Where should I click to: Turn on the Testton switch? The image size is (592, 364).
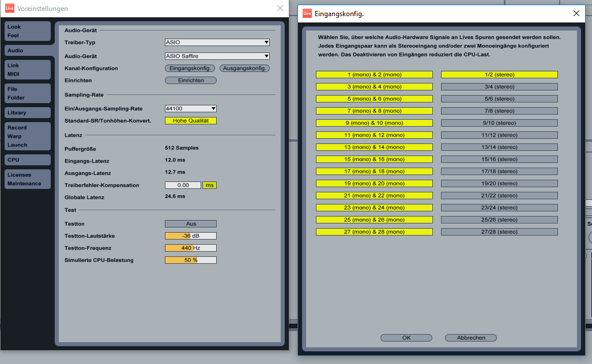(x=191, y=223)
